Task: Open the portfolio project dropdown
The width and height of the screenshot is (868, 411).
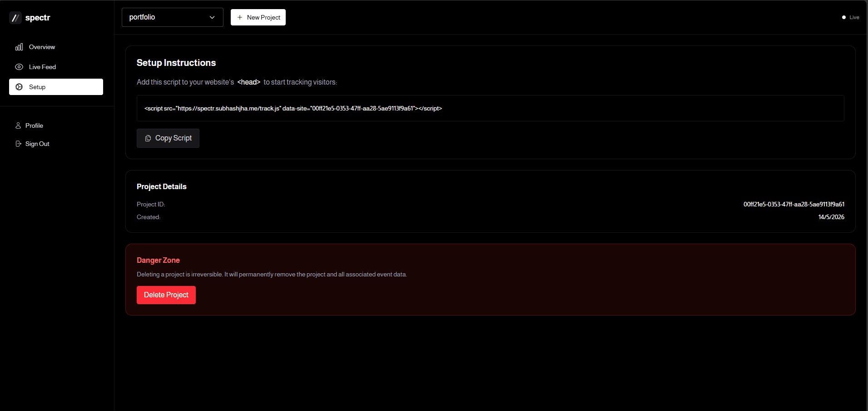Action: pyautogui.click(x=173, y=17)
